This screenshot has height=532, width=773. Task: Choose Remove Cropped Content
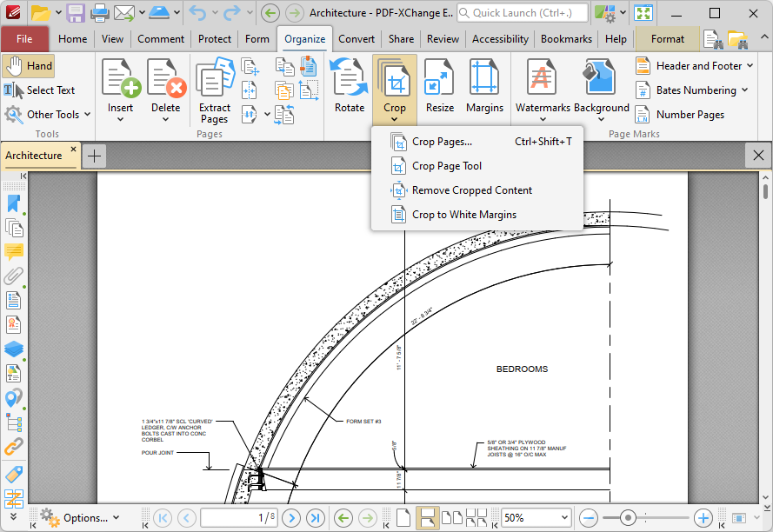click(477, 190)
